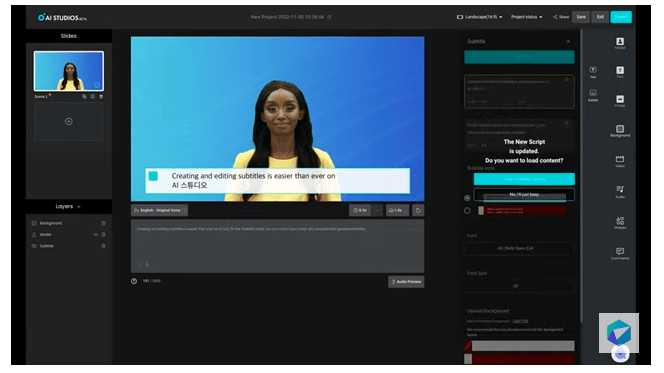Click the Scene 1 middle action icon
Viewport: 664px width, 373px height.
click(x=92, y=97)
